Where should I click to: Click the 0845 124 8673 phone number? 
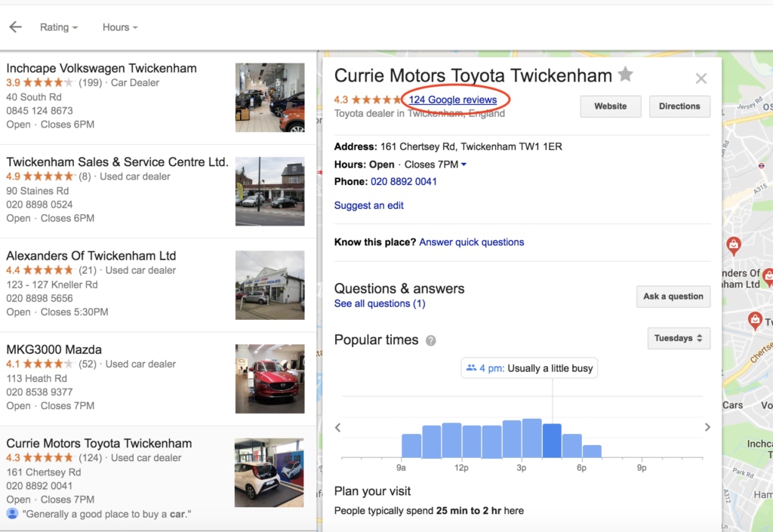(x=39, y=111)
